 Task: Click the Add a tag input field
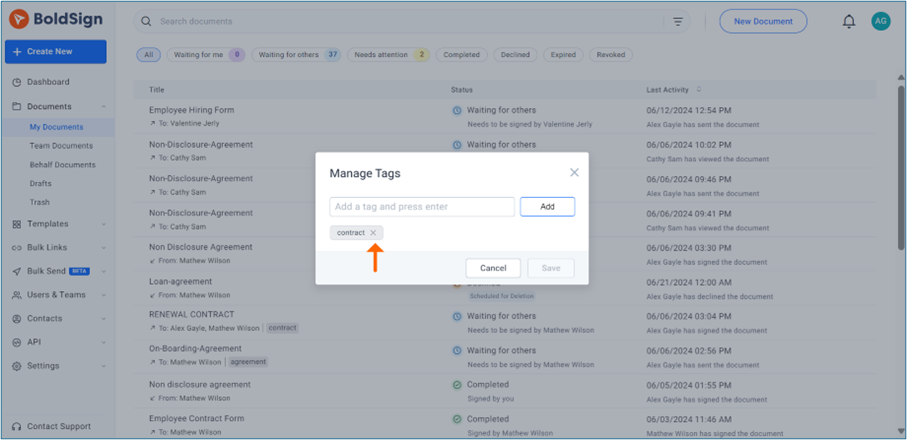click(x=421, y=207)
